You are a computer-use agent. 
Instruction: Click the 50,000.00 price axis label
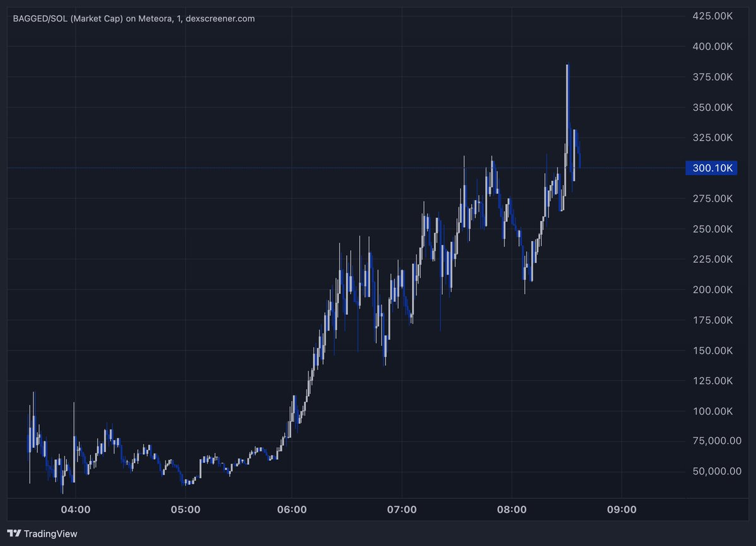coord(717,471)
